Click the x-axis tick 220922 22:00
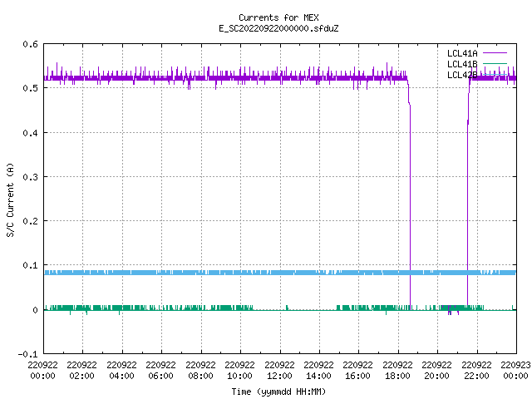Viewport: 532px width, 399px height. 476,370
